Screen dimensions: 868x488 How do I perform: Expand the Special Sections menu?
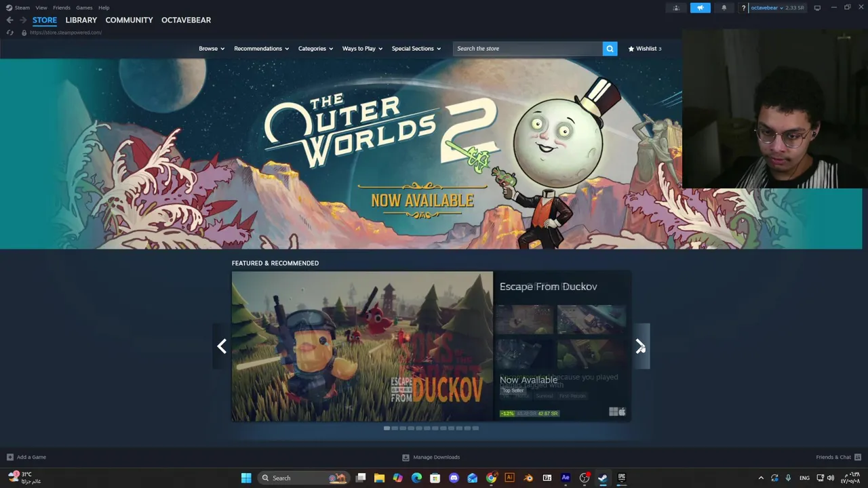coord(416,49)
